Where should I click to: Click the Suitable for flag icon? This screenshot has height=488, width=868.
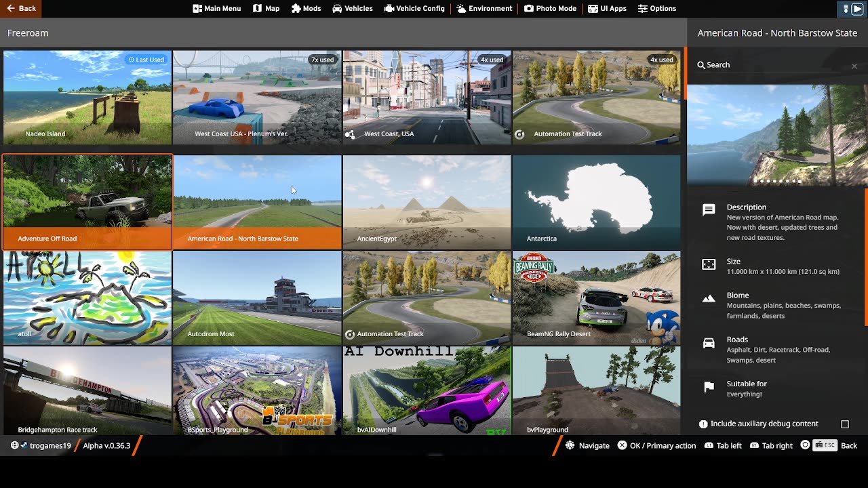coord(709,387)
